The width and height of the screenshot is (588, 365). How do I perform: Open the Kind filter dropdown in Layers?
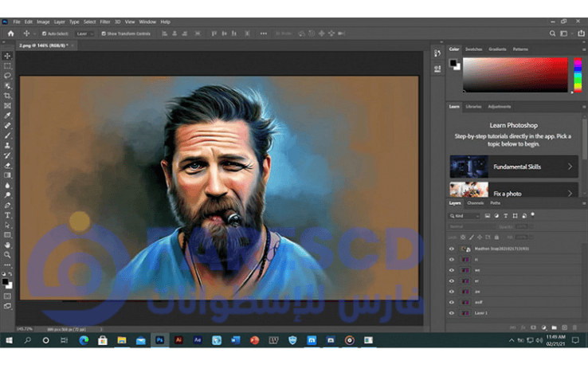(x=465, y=216)
